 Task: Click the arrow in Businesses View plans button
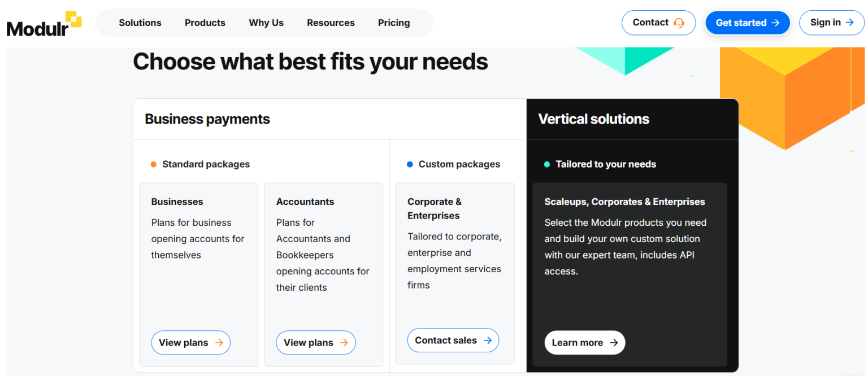[x=219, y=343]
